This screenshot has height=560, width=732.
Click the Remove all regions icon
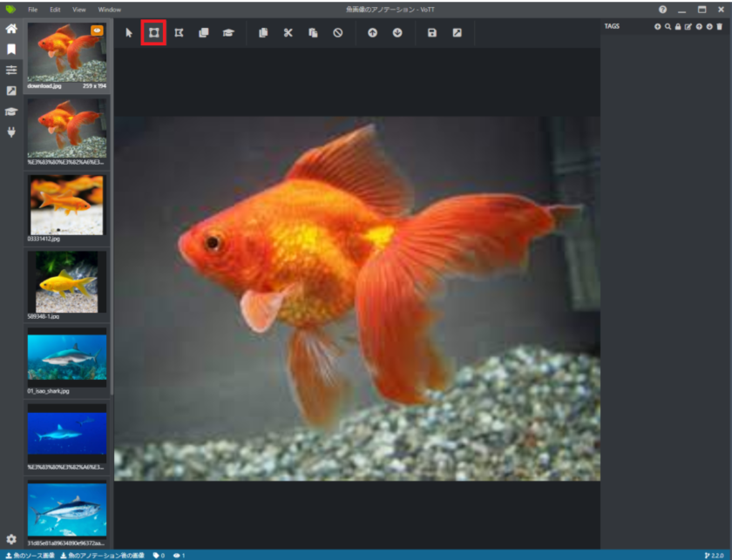337,33
